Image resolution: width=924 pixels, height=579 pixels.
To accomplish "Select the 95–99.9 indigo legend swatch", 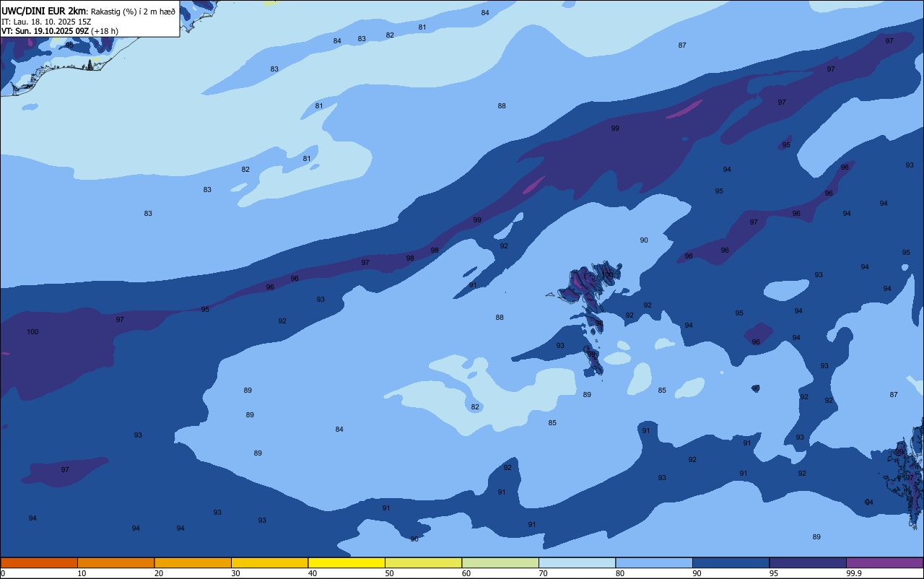I will point(808,562).
